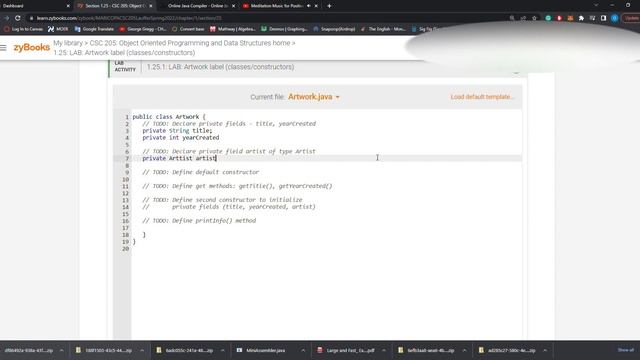Click Load default template link
This screenshot has height=360, width=640.
pos(482,97)
